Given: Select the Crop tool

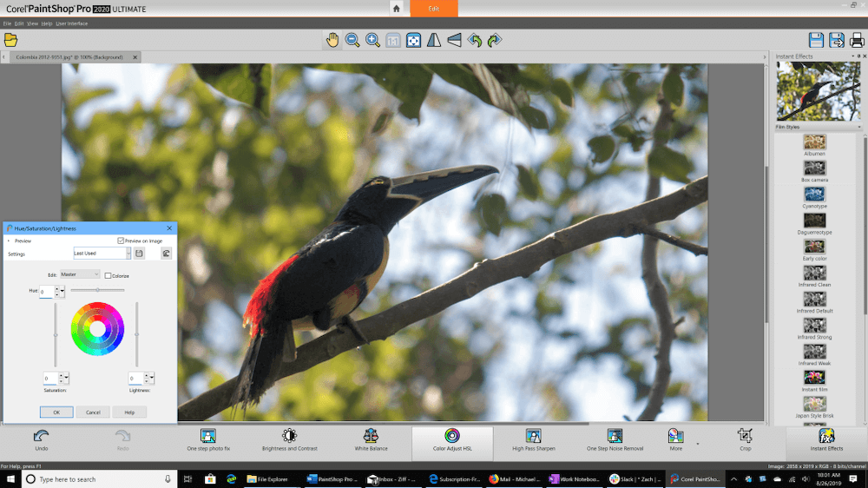Looking at the screenshot, I should coord(745,439).
